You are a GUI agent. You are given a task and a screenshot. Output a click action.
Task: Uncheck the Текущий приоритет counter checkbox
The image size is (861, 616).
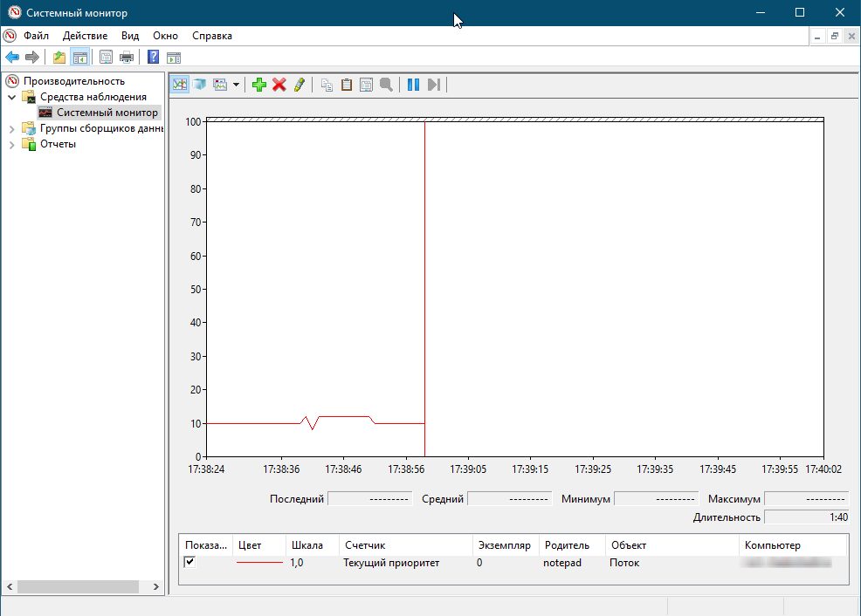(x=189, y=563)
